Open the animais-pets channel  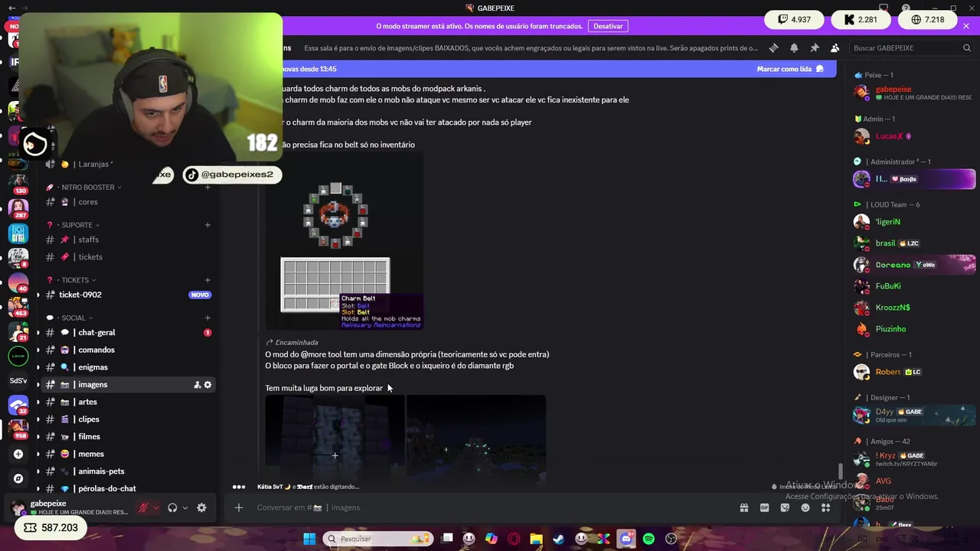[x=129, y=471]
